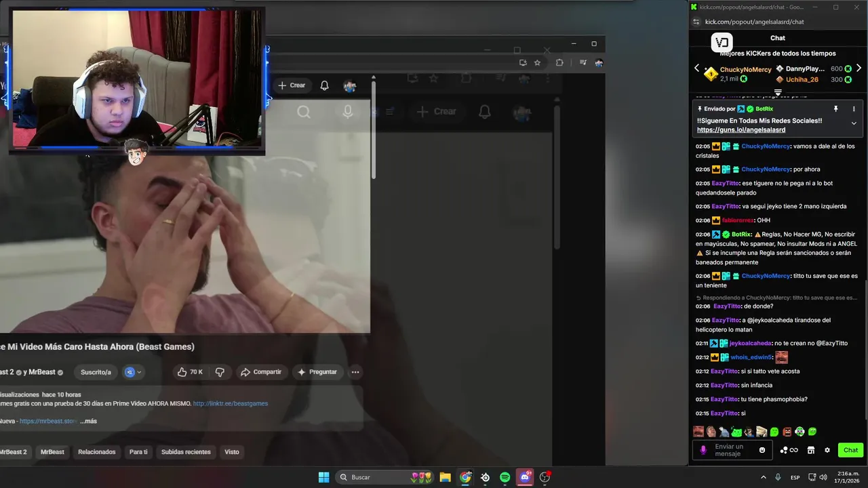Screen dimensions: 868x488
Task: Click the Kick popout address bar URL
Action: click(755, 22)
